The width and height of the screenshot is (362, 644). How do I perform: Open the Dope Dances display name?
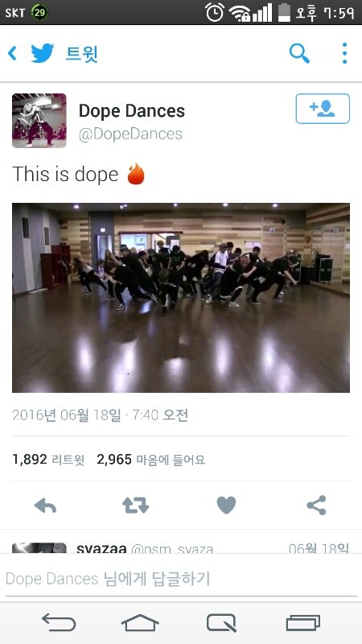coord(132,111)
